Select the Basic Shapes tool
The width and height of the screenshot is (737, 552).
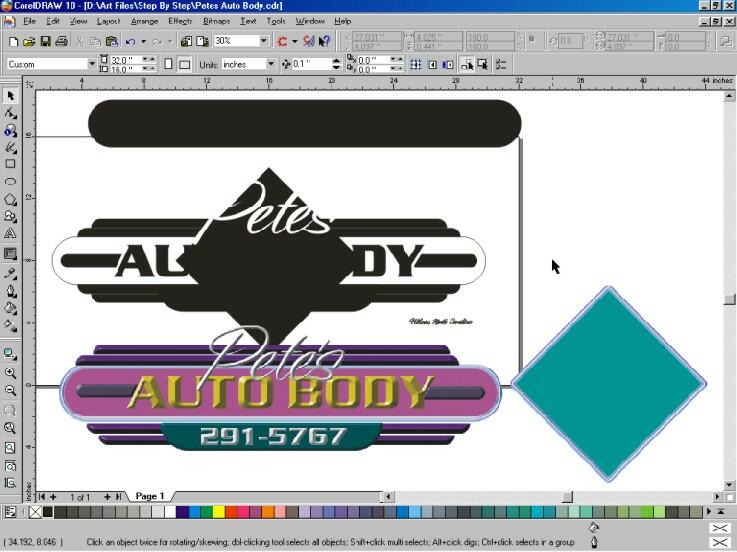coord(10,216)
